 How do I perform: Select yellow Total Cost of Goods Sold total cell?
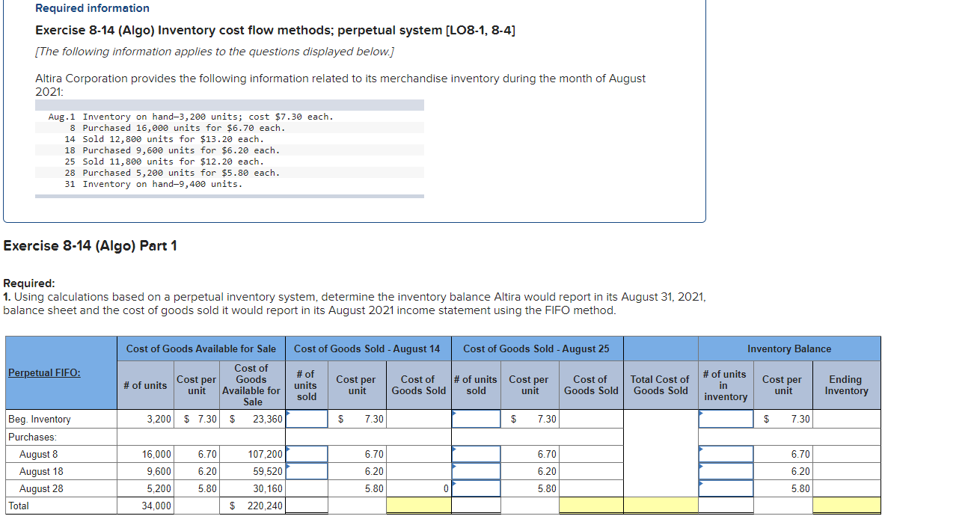(661, 506)
